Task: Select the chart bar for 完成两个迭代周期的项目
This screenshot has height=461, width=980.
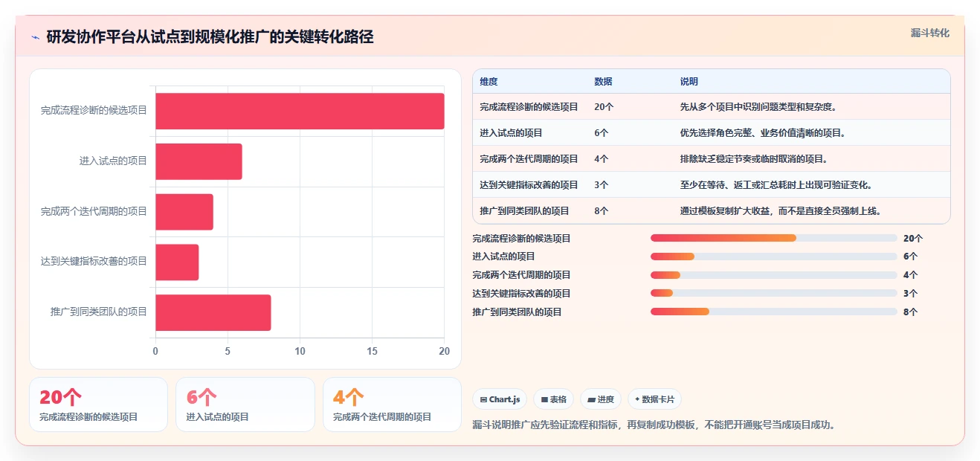Action: click(184, 212)
